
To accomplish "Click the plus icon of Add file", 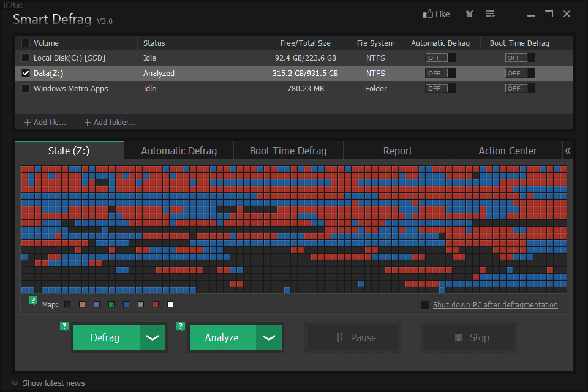I will (x=28, y=123).
